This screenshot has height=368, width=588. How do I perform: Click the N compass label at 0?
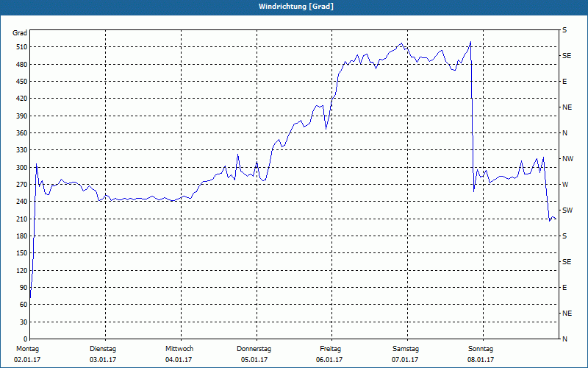click(x=565, y=339)
